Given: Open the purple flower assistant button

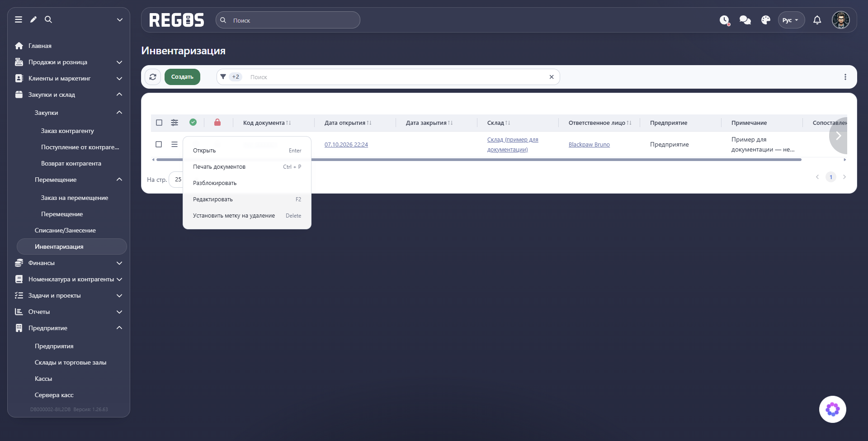Looking at the screenshot, I should point(833,409).
